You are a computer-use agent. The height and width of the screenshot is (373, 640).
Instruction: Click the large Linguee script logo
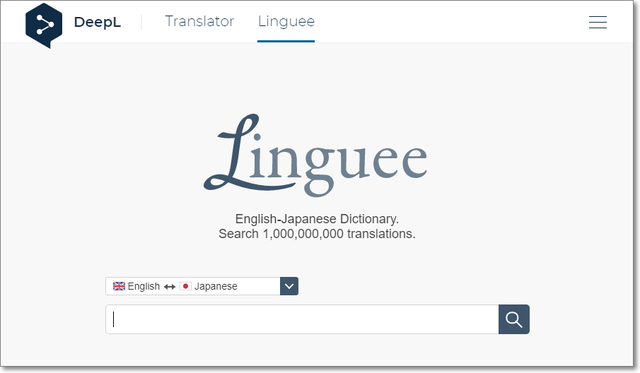point(316,155)
